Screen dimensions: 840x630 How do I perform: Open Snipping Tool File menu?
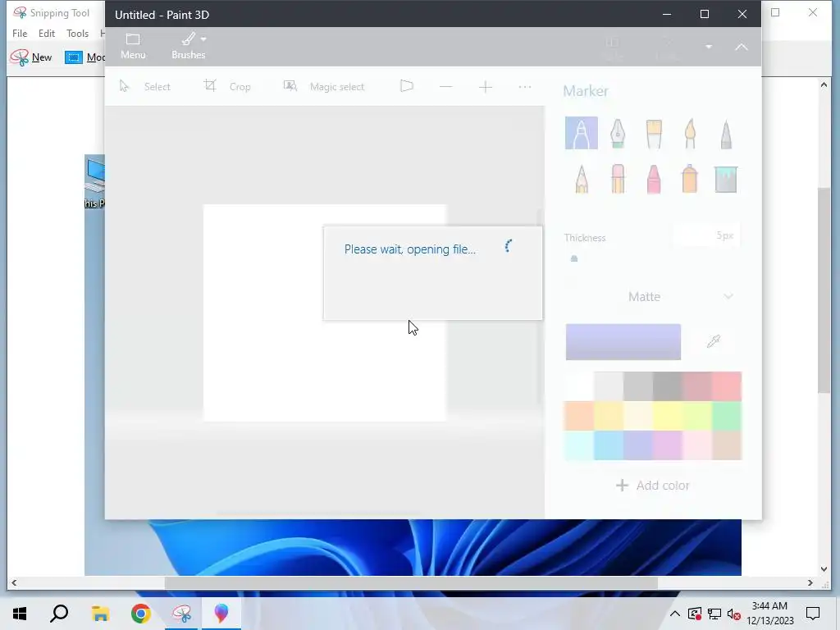coord(20,33)
